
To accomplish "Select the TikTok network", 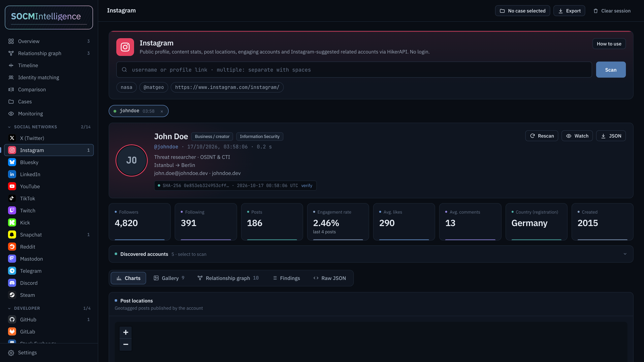I will 49,198.
